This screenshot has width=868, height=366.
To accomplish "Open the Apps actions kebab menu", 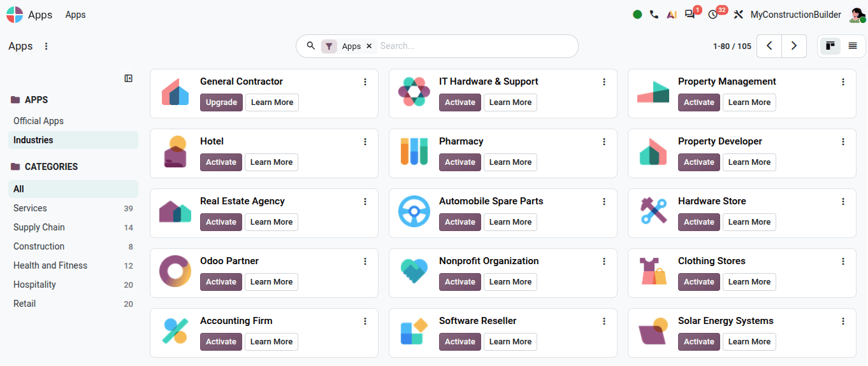I will point(46,46).
